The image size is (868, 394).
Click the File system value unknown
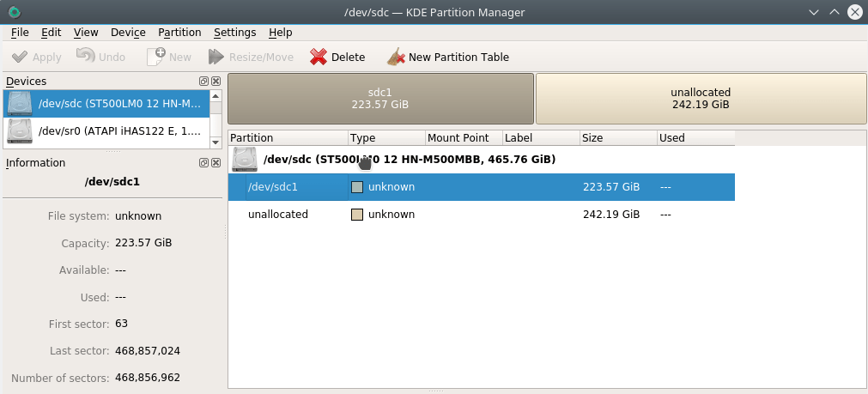coord(138,215)
